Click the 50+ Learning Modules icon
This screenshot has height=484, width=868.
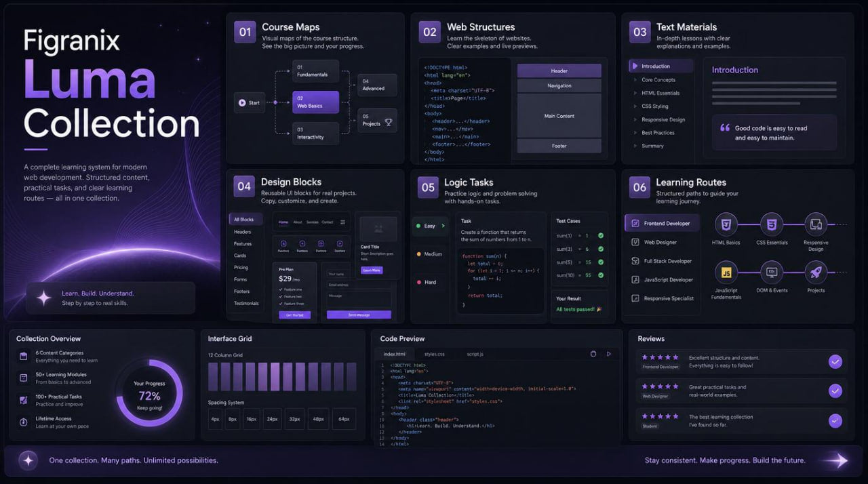click(x=23, y=378)
